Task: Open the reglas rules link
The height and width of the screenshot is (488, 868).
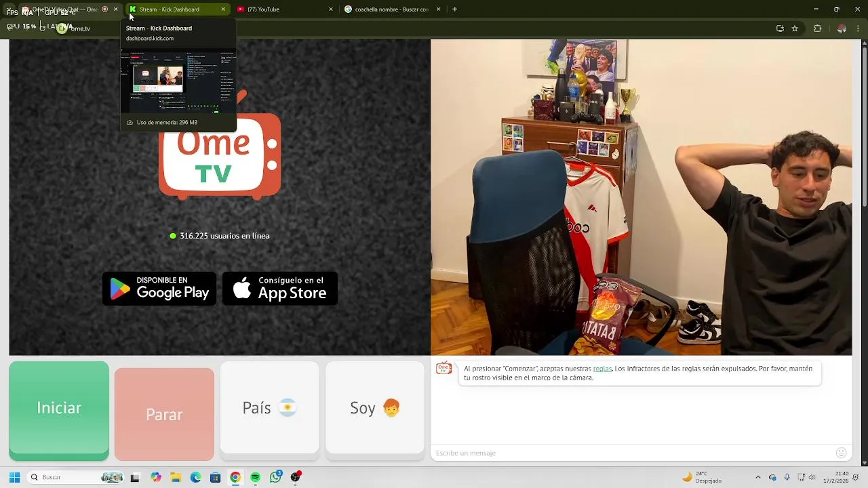Action: (x=602, y=369)
